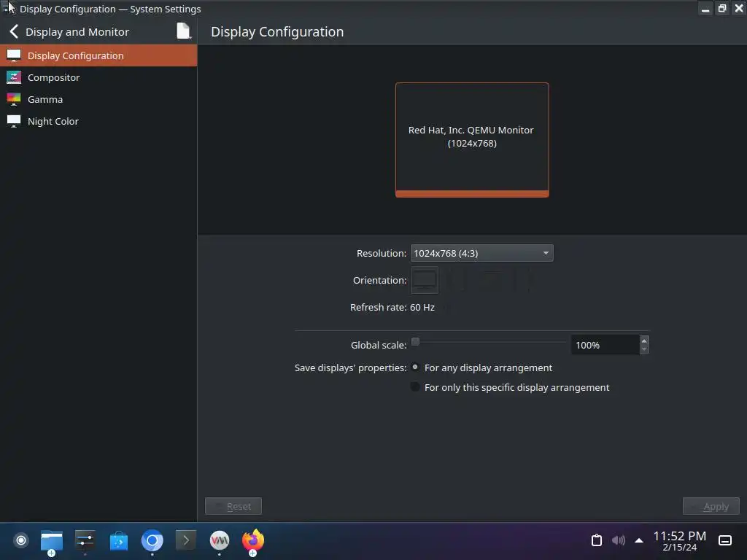Launch Firefox from the taskbar

point(253,540)
